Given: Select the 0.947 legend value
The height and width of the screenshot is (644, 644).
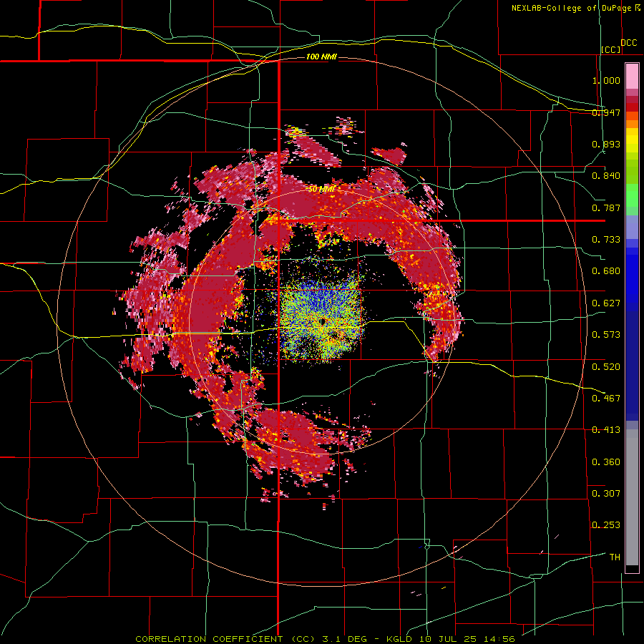Looking at the screenshot, I should 606,112.
